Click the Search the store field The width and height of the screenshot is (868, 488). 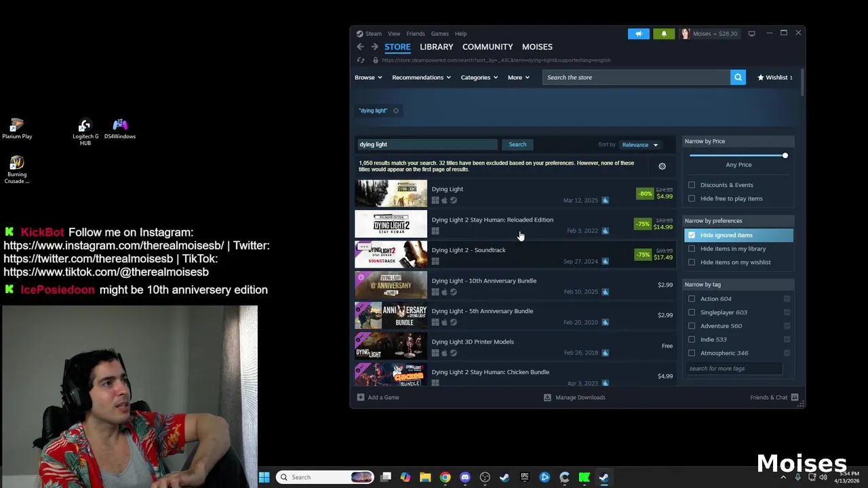click(x=636, y=77)
